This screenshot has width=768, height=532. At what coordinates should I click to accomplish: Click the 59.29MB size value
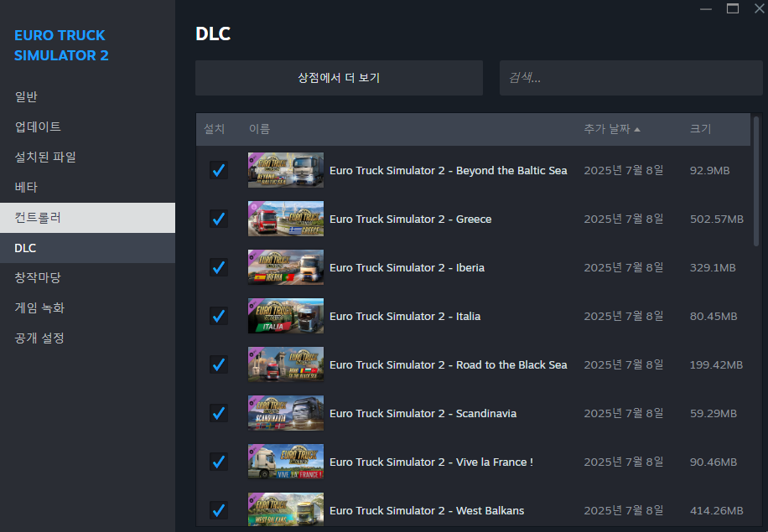[714, 414]
